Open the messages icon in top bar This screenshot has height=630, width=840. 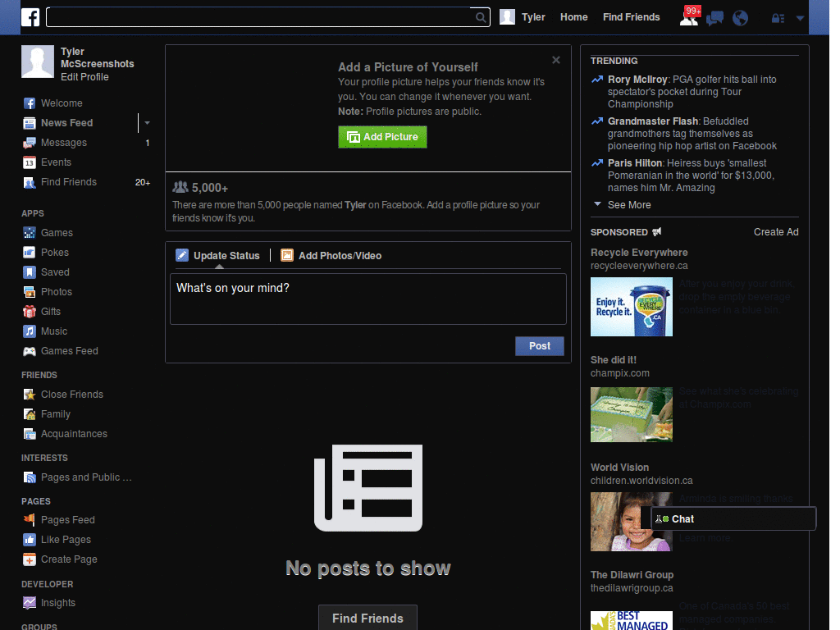[714, 18]
